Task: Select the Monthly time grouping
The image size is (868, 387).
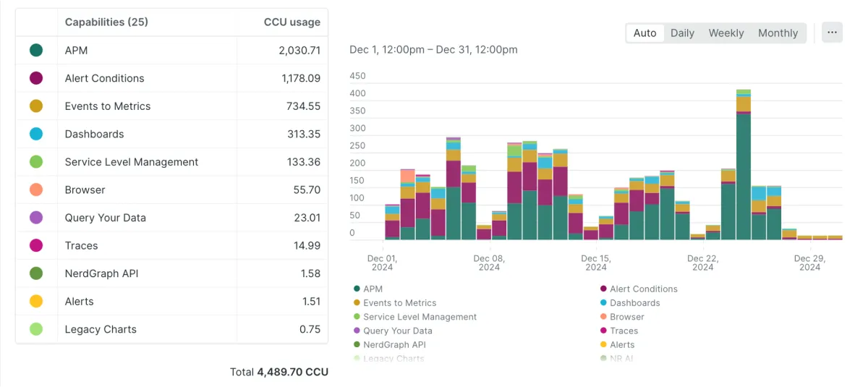Action: tap(778, 33)
